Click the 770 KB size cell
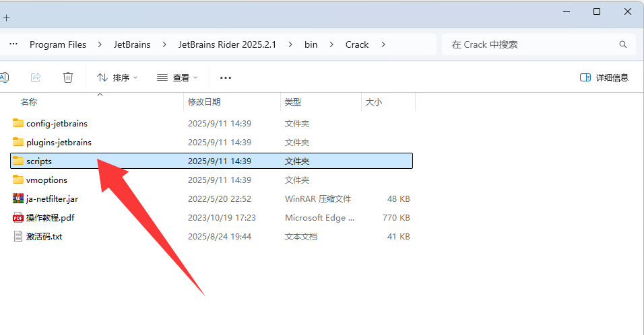Viewport: 644px width, 335px height. click(396, 218)
